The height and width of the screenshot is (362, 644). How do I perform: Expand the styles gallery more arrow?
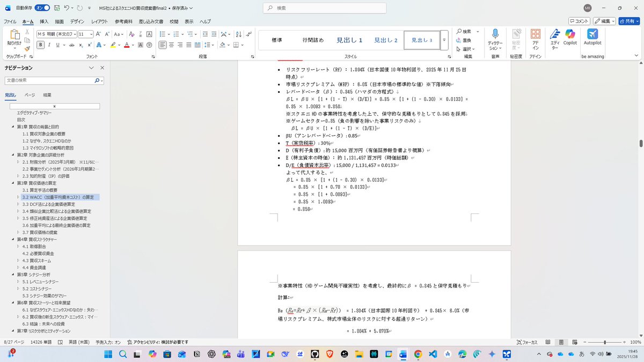(x=444, y=40)
